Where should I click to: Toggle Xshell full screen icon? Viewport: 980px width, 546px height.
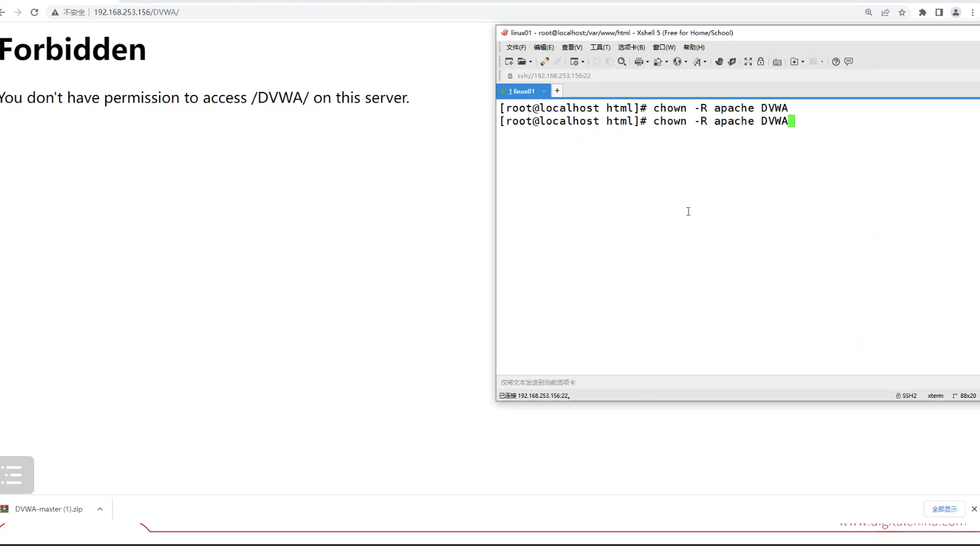point(748,61)
